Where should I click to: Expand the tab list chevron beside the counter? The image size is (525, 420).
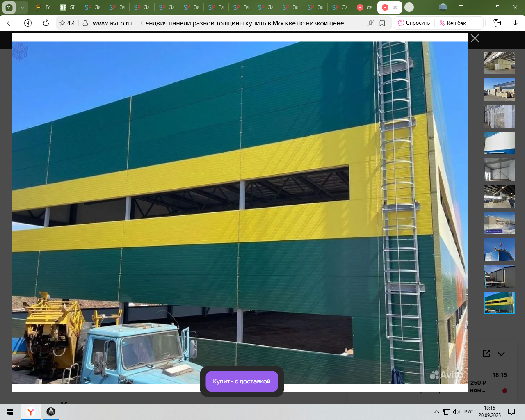pyautogui.click(x=22, y=7)
